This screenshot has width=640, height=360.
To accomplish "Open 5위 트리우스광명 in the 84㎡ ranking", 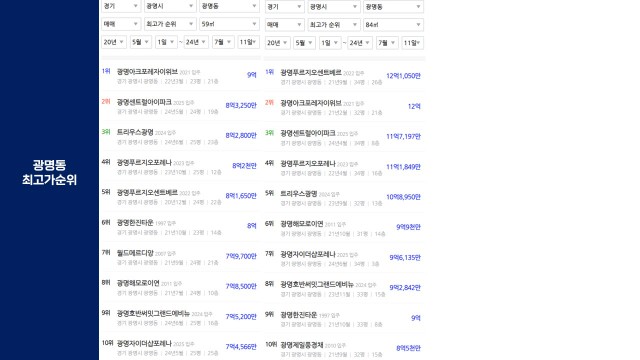I will click(x=344, y=198).
